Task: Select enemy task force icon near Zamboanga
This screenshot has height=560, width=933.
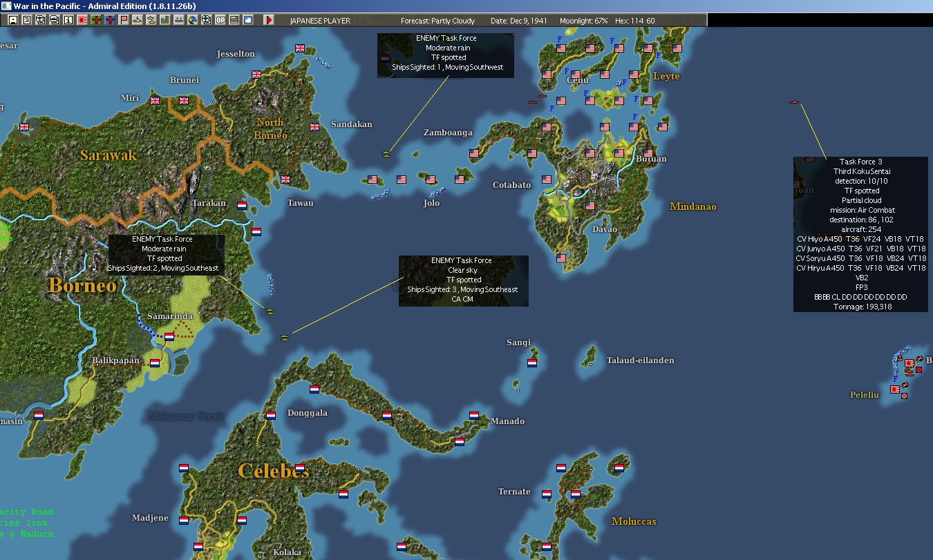Action: tap(386, 154)
